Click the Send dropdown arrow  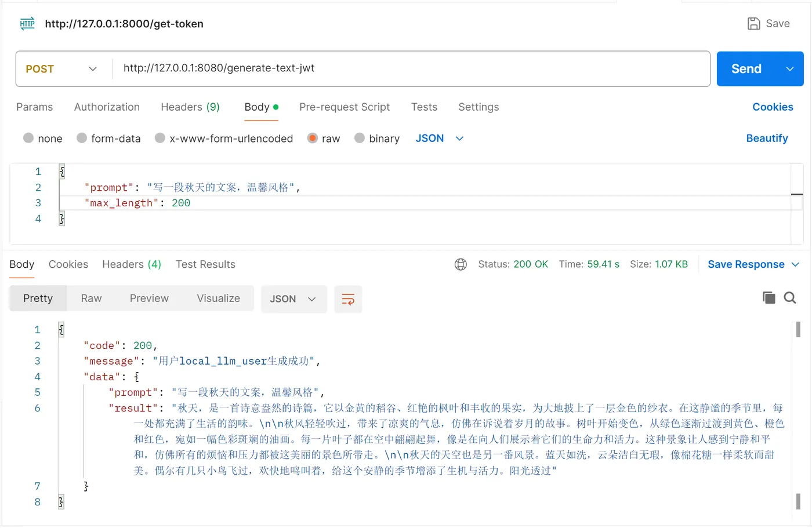point(789,68)
